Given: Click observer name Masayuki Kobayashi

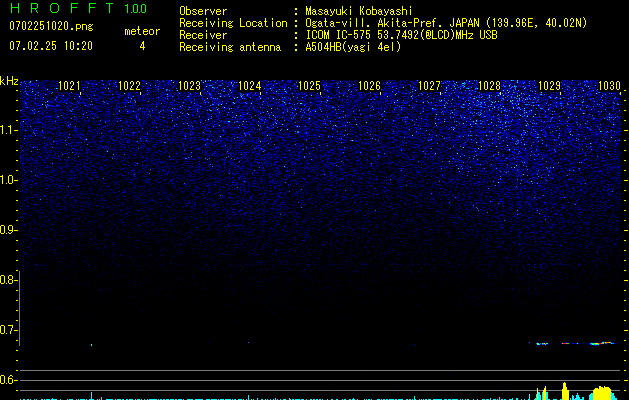Looking at the screenshot, I should tap(359, 11).
